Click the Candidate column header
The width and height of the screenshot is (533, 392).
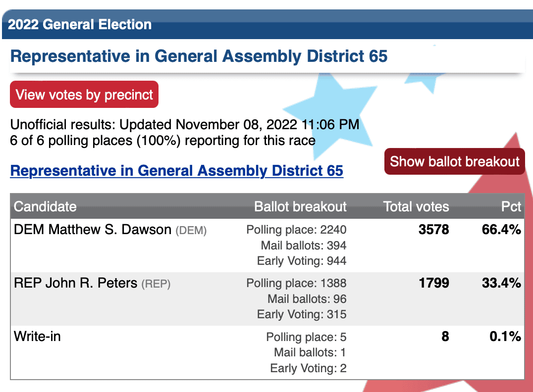point(45,206)
